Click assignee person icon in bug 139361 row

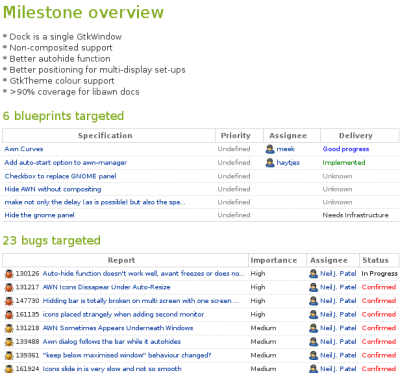point(313,356)
